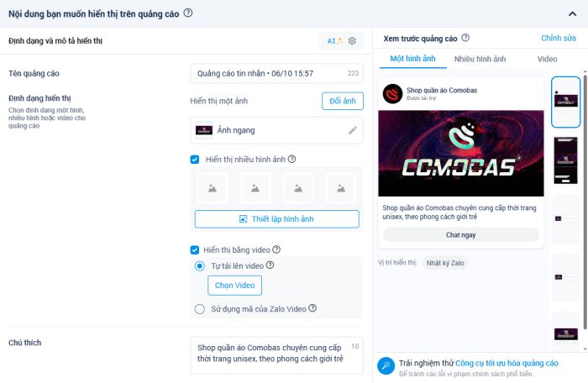Image resolution: width=588 pixels, height=383 pixels.
Task: Click the magic wand optimization tool icon
Action: pos(386,365)
